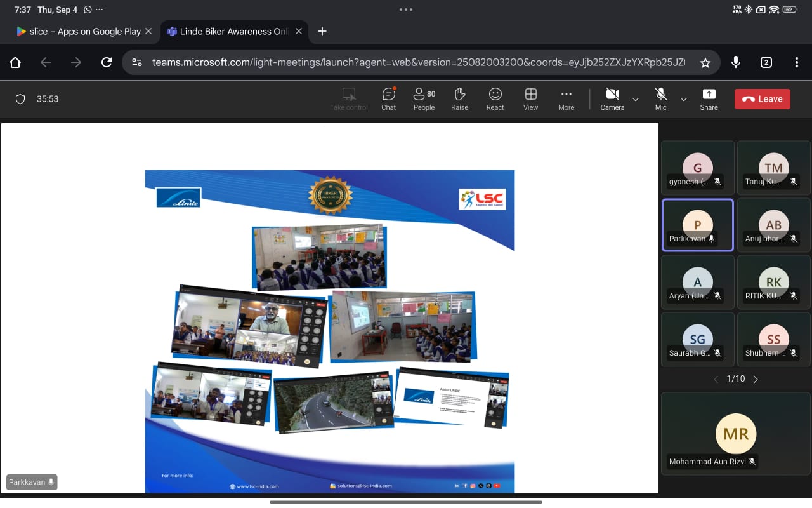This screenshot has height=508, width=812.
Task: Expand Camera options dropdown arrow
Action: click(635, 99)
